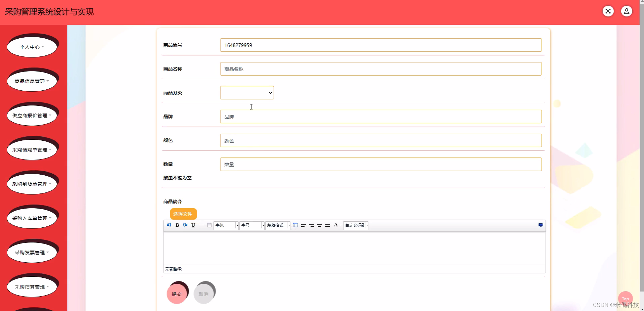Click the 商品简介 label
This screenshot has height=311, width=644.
click(173, 202)
